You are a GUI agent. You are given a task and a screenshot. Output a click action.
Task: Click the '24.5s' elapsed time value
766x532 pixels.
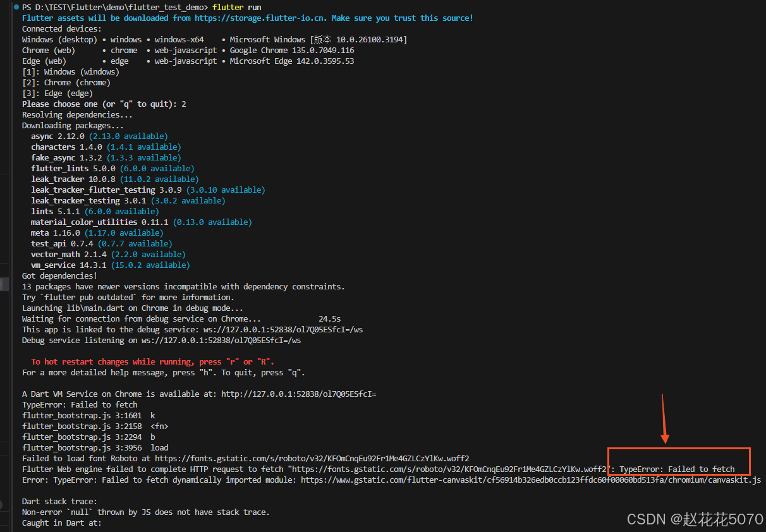pyautogui.click(x=329, y=318)
